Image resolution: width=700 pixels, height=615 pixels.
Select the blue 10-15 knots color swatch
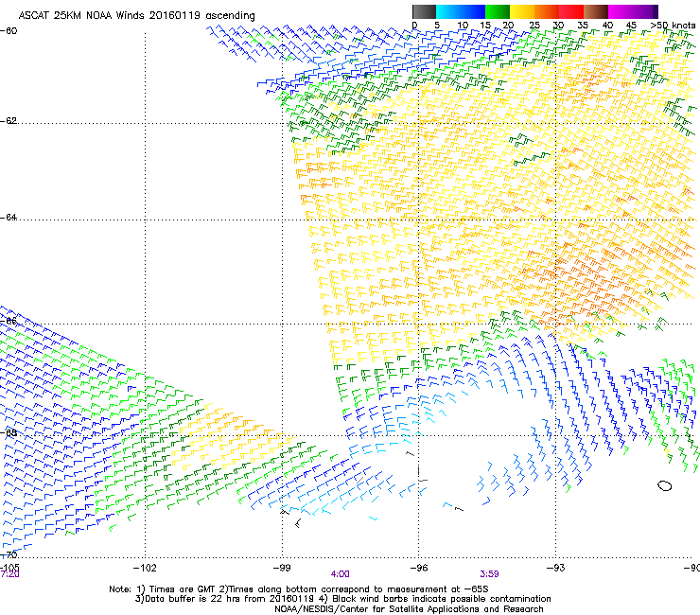coord(473,11)
